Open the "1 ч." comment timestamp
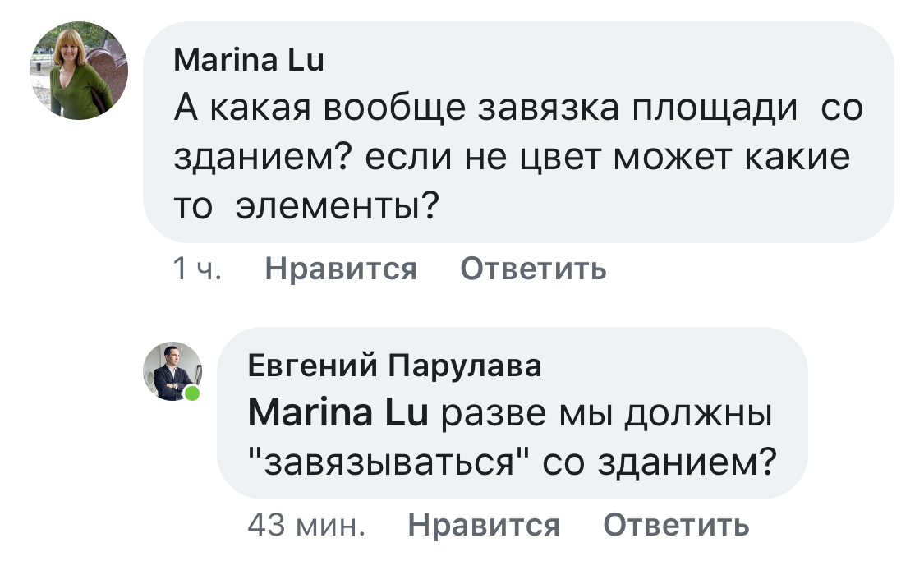924x561 pixels. 197,269
